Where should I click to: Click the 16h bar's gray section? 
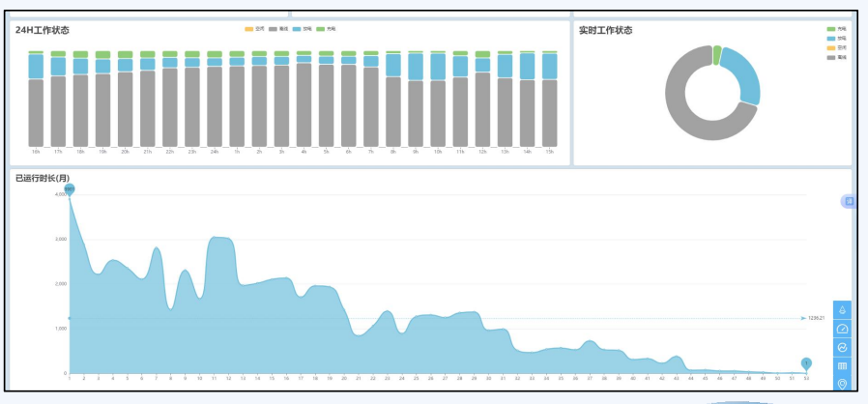[x=36, y=111]
